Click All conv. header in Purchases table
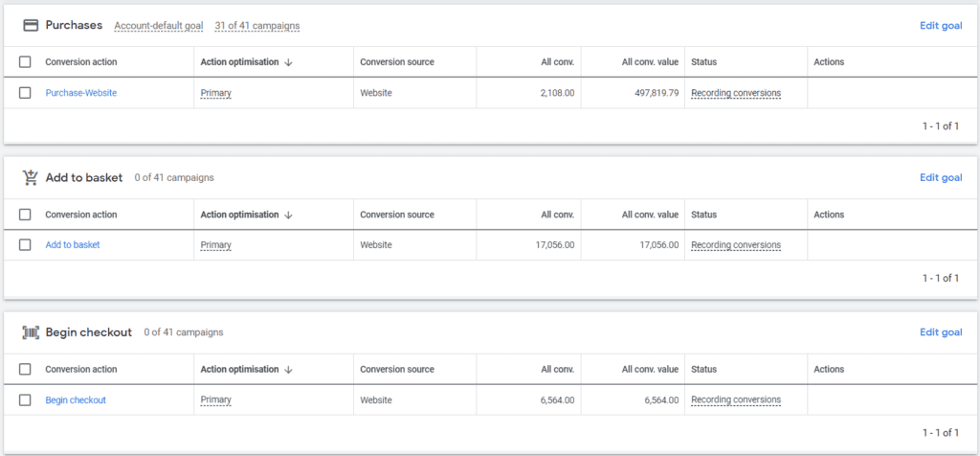The width and height of the screenshot is (980, 456). [558, 62]
